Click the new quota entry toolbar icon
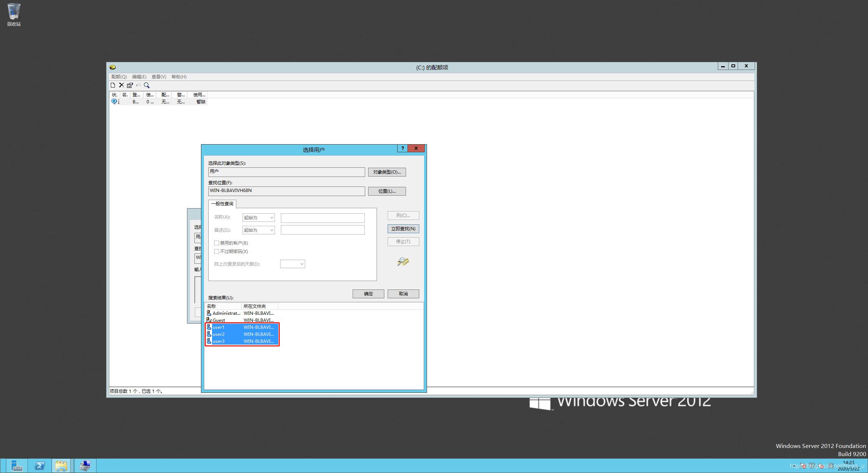This screenshot has height=473, width=868. [113, 85]
